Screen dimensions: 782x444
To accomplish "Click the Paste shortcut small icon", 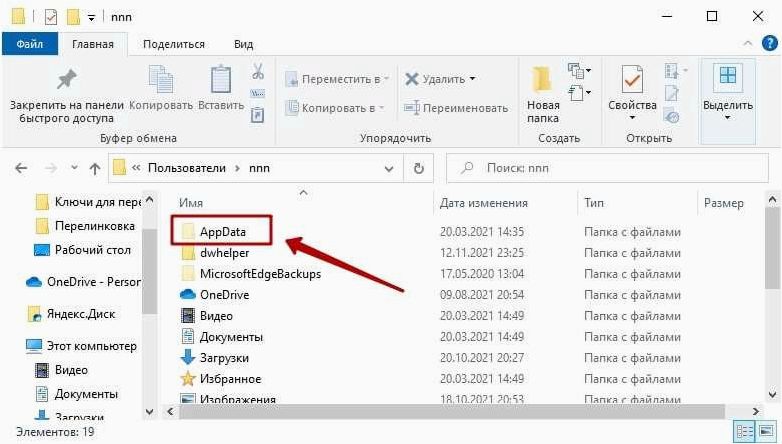I will pos(257,115).
